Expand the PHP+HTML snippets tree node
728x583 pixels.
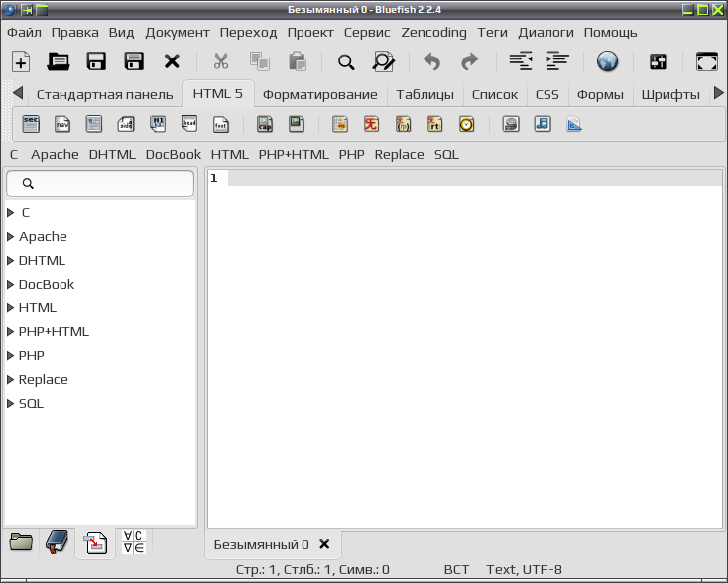[10, 331]
